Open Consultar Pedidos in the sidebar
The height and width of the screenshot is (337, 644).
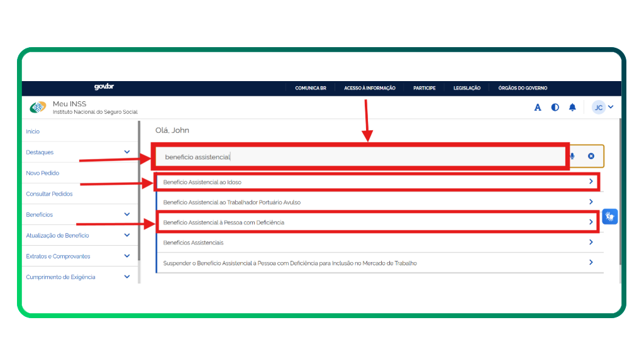pos(49,194)
